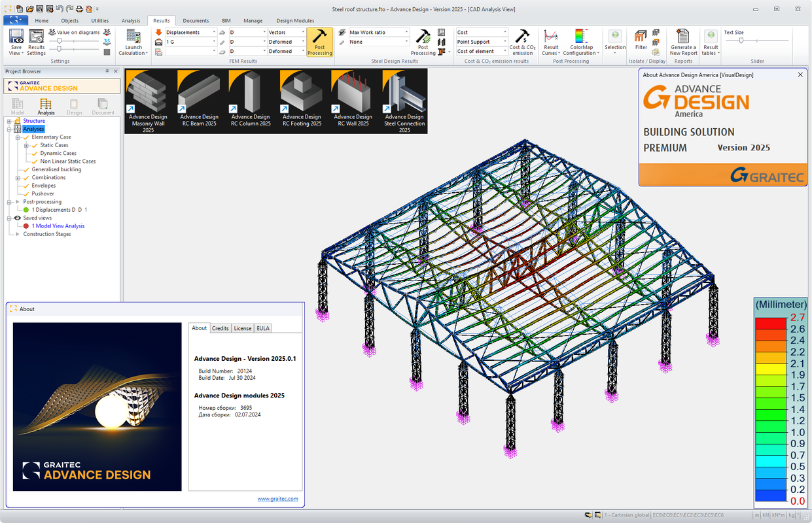Screen dimensions: 812x523
Task: Open the Objects ribbon tab
Action: point(70,21)
